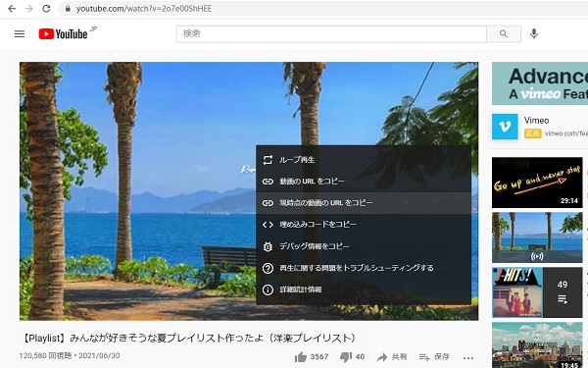Choose 埋め込みコードをコピー
The width and height of the screenshot is (588, 368).
(364, 225)
